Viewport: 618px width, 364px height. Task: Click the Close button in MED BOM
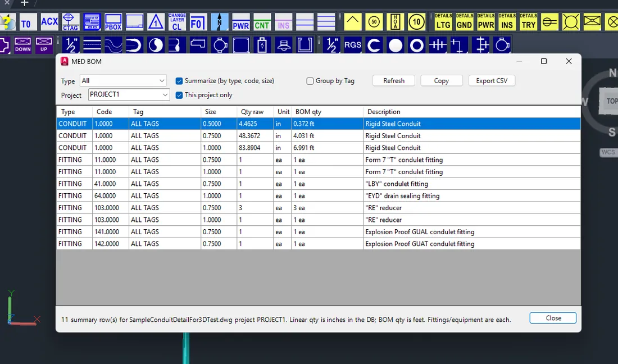coord(553,318)
